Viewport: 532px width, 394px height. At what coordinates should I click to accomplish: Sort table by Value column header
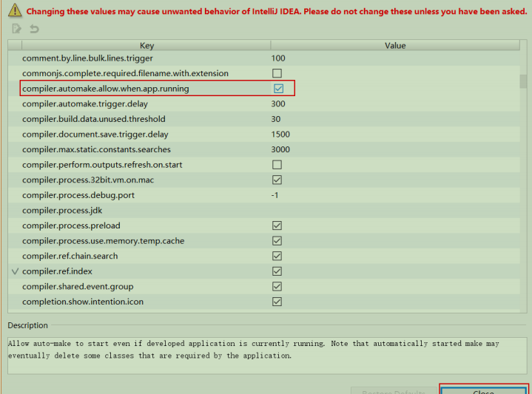(x=395, y=45)
